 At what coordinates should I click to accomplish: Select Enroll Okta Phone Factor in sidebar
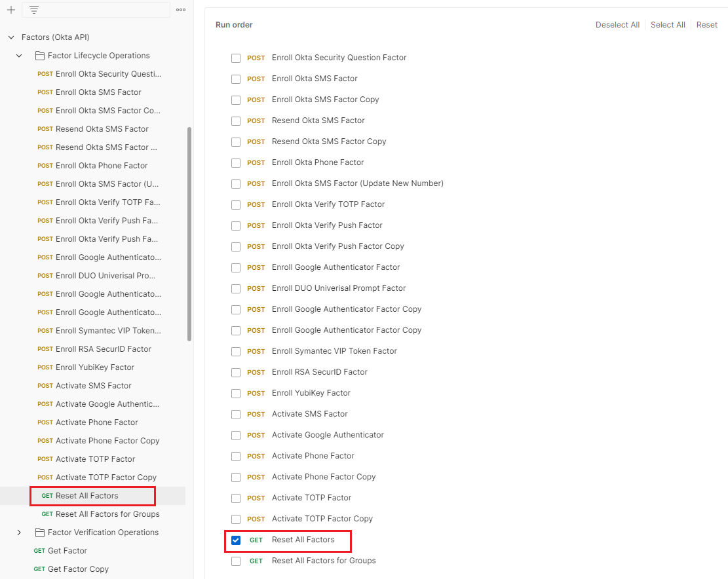point(102,166)
